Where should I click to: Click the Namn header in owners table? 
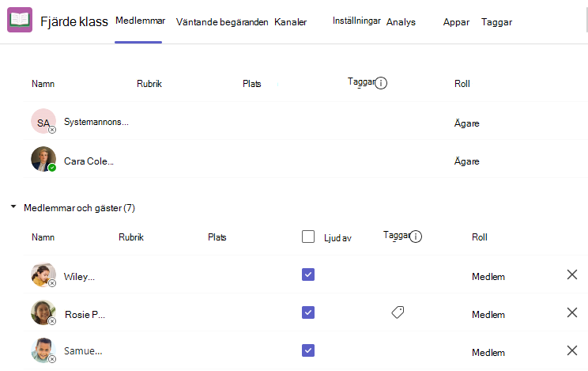click(43, 84)
